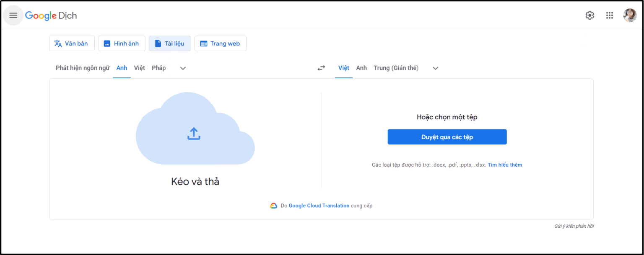The width and height of the screenshot is (644, 255).
Task: Open the Tìm hiểu thêm link
Action: tap(505, 165)
